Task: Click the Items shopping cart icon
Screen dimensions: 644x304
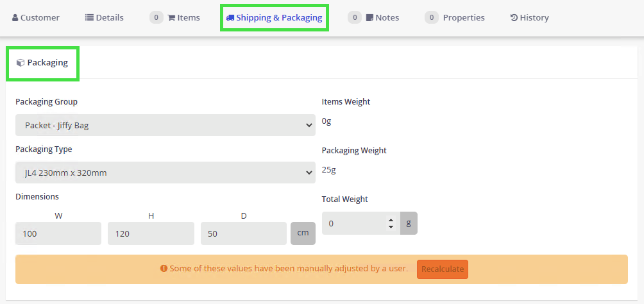Action: pos(171,18)
